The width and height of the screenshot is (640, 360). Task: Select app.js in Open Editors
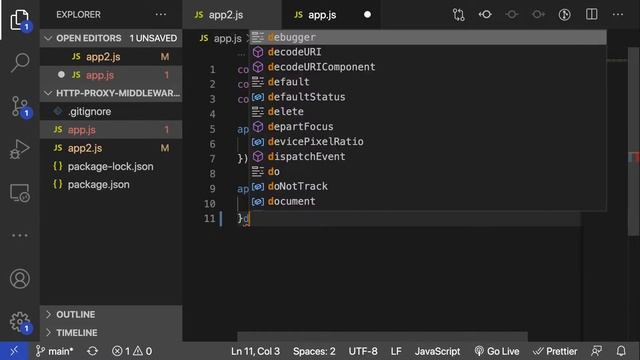tap(111, 75)
